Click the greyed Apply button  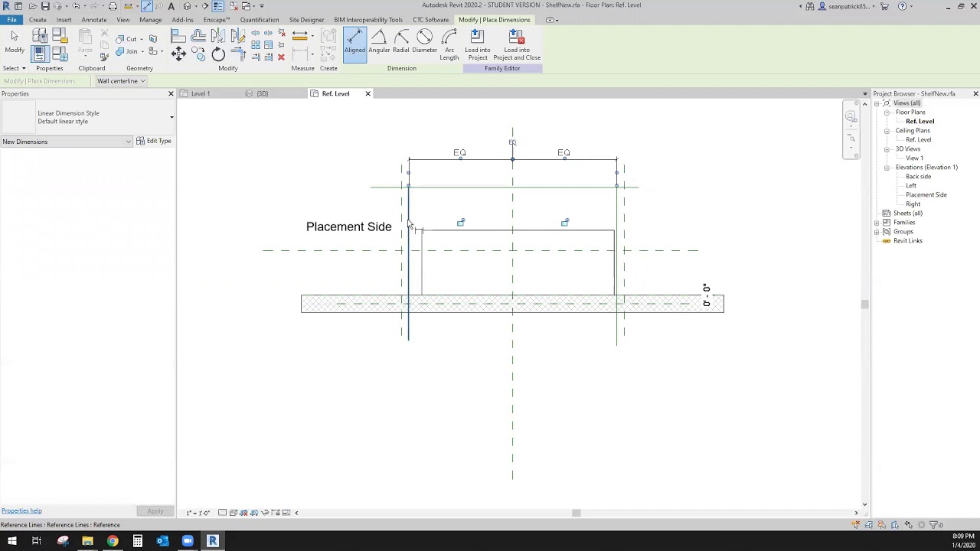[155, 511]
